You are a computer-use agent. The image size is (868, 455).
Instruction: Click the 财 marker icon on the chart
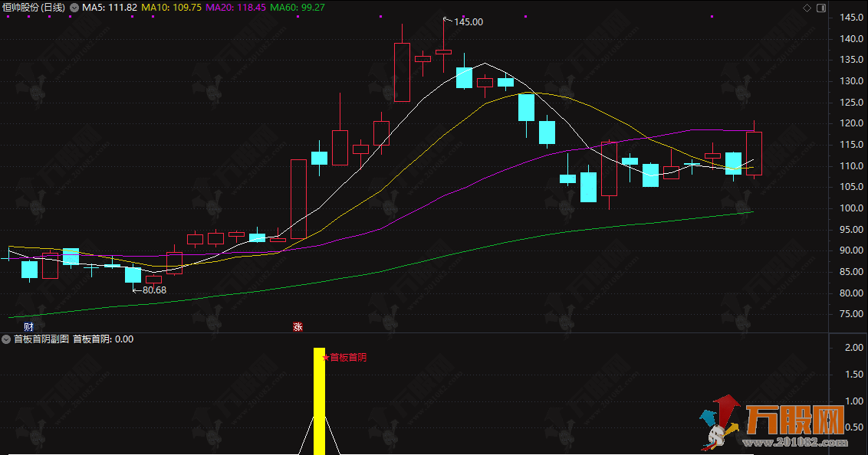coord(28,327)
